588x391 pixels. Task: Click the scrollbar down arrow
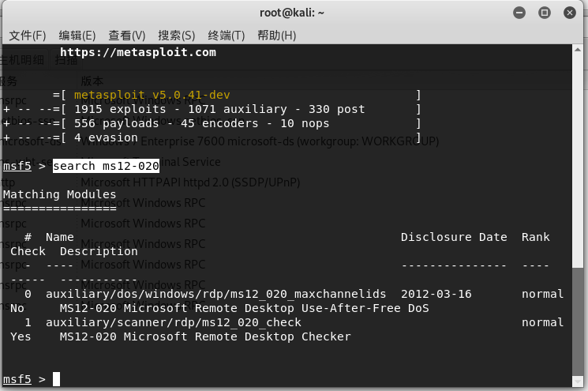coord(578,382)
